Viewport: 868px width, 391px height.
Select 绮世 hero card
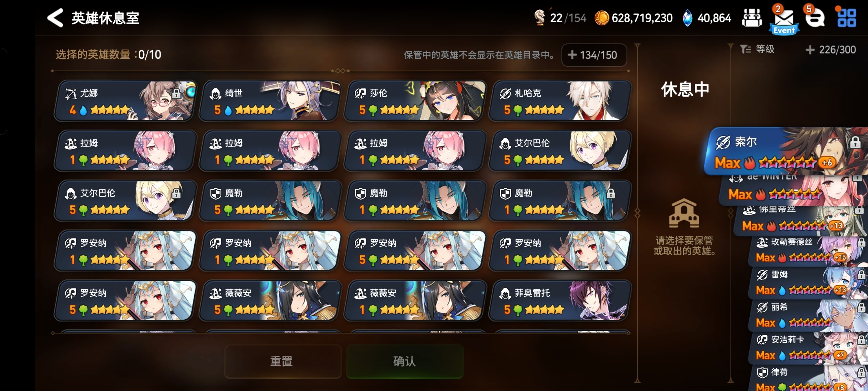[x=270, y=101]
